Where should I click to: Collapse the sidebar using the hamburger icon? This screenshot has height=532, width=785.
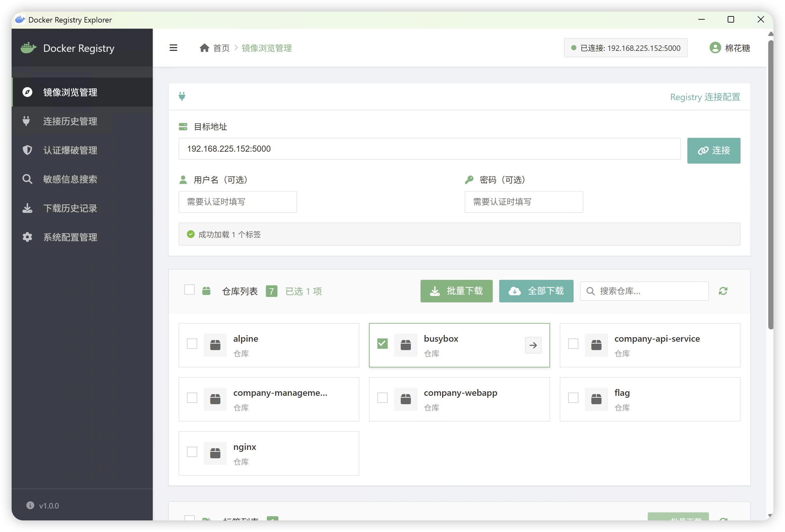pyautogui.click(x=173, y=48)
